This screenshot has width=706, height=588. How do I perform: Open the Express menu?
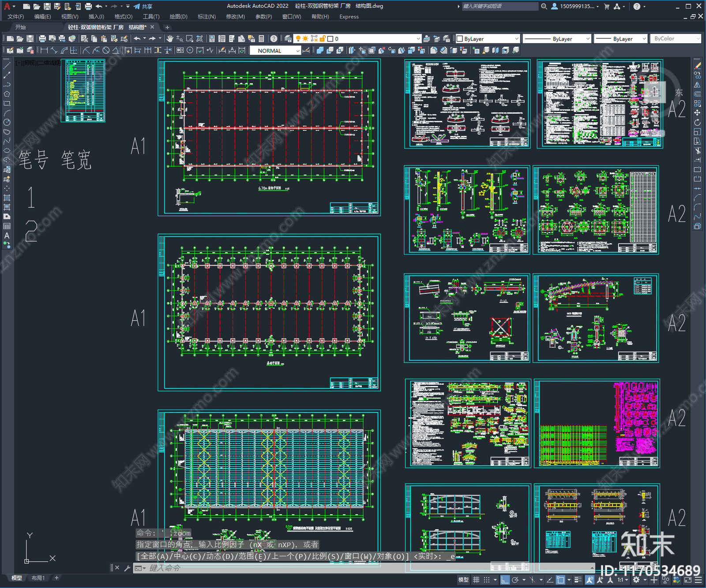pyautogui.click(x=349, y=17)
